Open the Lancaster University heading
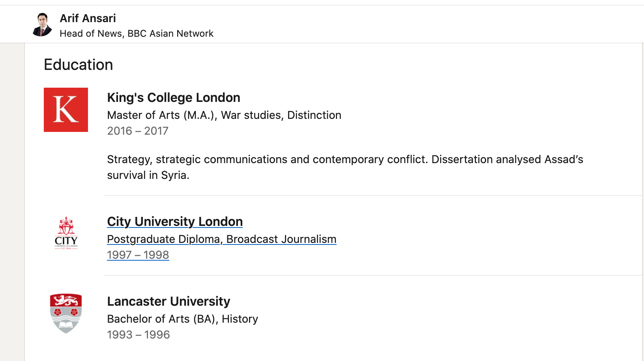 click(168, 301)
